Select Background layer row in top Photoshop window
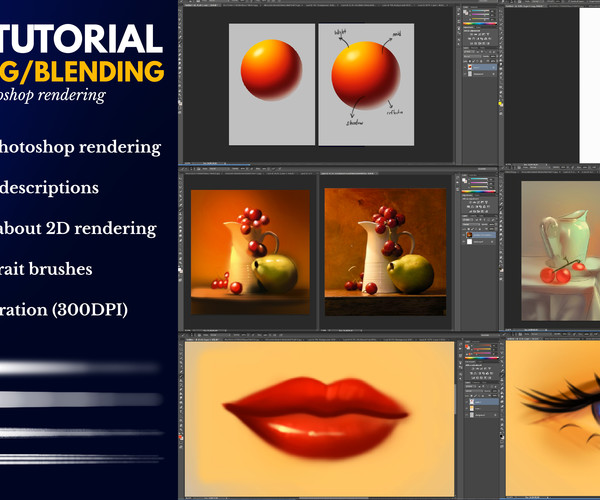This screenshot has height=500, width=600. pyautogui.click(x=480, y=74)
